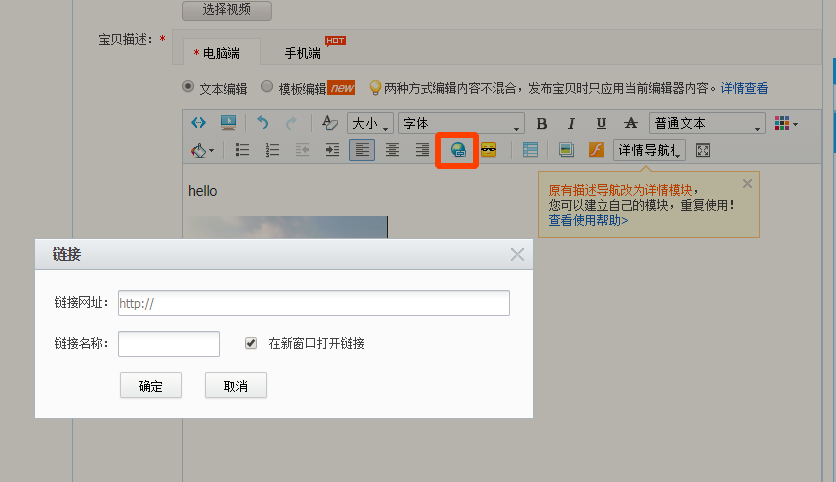Viewport: 836px width, 482px height.
Task: Align text right
Action: [422, 150]
